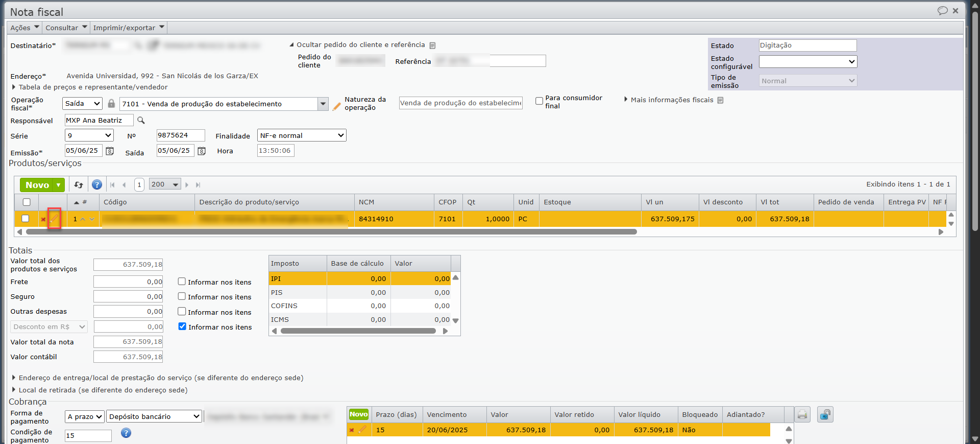This screenshot has width=980, height=444.
Task: Open help for the products grid
Action: tap(97, 185)
